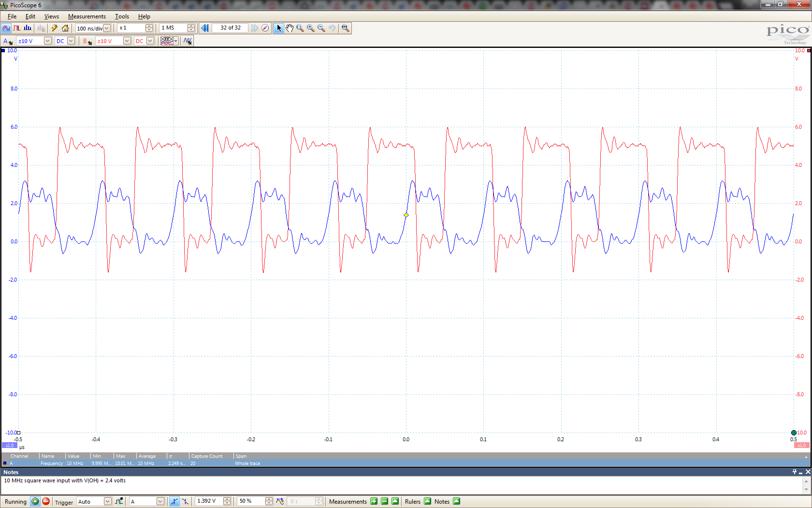Click the yellow trigger marker diamond
Image resolution: width=812 pixels, height=508 pixels.
[406, 215]
